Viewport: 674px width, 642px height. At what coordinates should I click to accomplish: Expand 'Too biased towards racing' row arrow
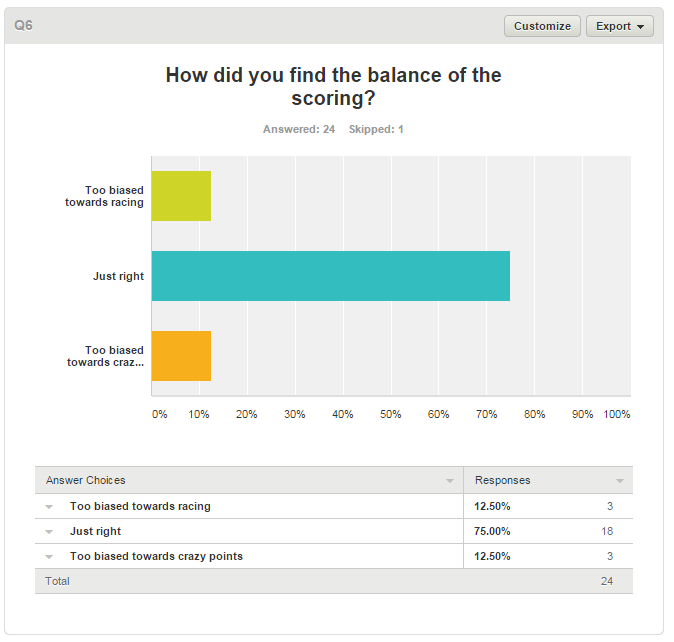49,507
